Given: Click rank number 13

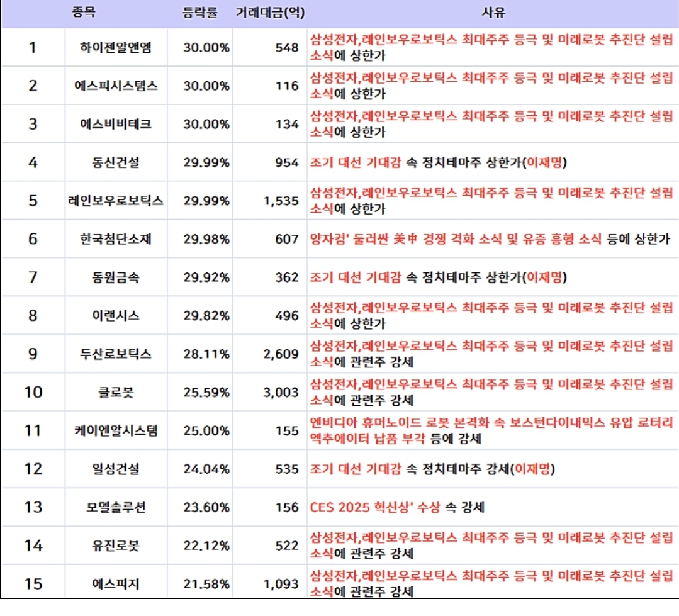Looking at the screenshot, I should click(x=33, y=507).
